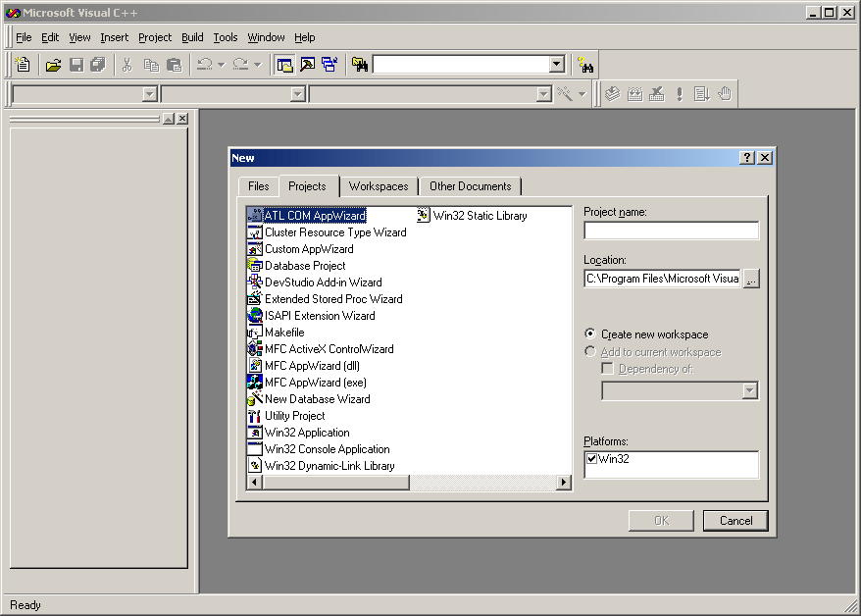Image resolution: width=861 pixels, height=616 pixels.
Task: Select the MFC AppWizard (exe) project icon
Action: 254,383
